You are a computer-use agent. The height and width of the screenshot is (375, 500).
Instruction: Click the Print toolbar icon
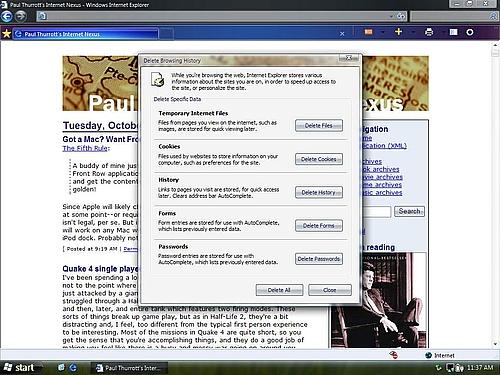coord(429,32)
